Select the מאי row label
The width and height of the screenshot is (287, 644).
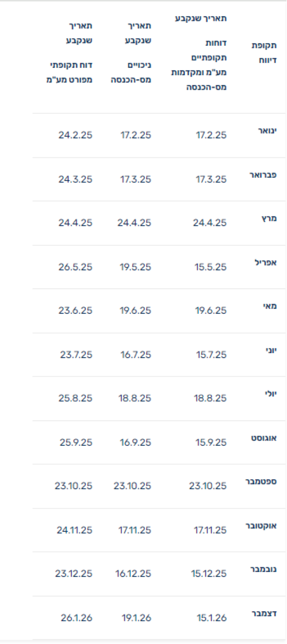click(271, 307)
